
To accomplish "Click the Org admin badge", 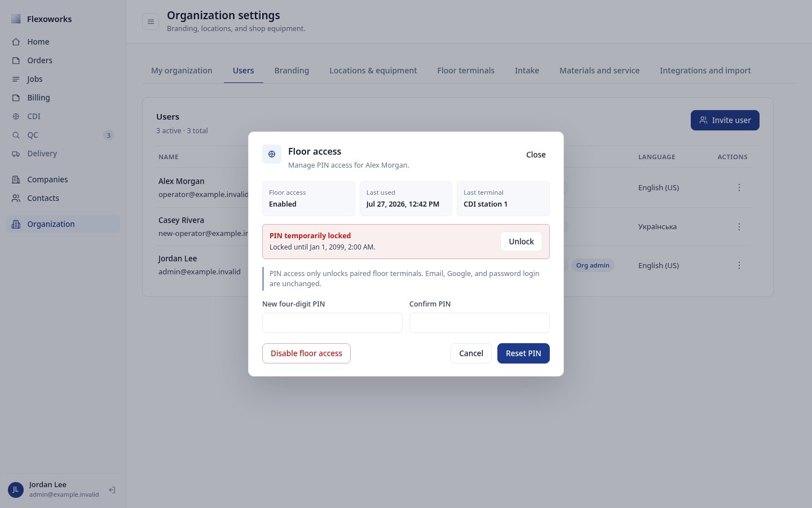I will click(x=593, y=265).
